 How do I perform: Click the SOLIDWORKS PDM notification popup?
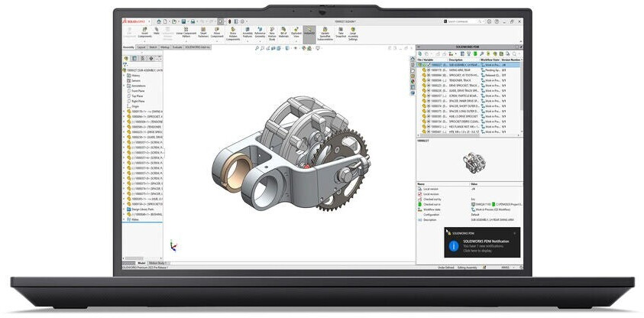483,245
